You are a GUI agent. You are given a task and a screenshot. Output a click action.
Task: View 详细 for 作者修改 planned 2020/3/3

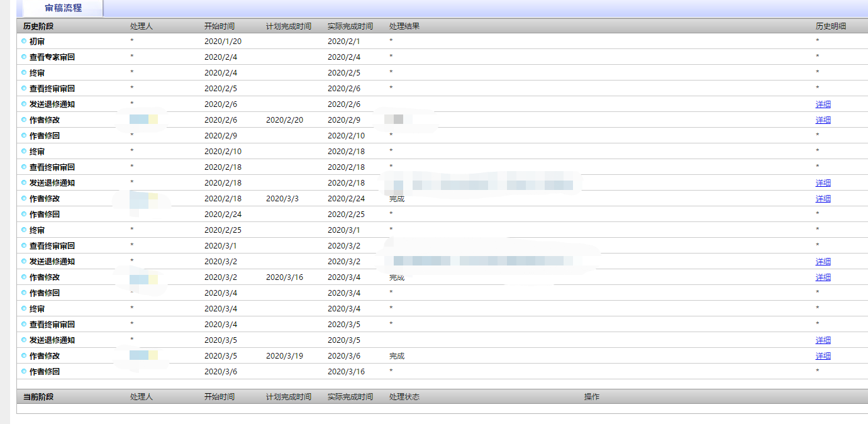tap(823, 199)
